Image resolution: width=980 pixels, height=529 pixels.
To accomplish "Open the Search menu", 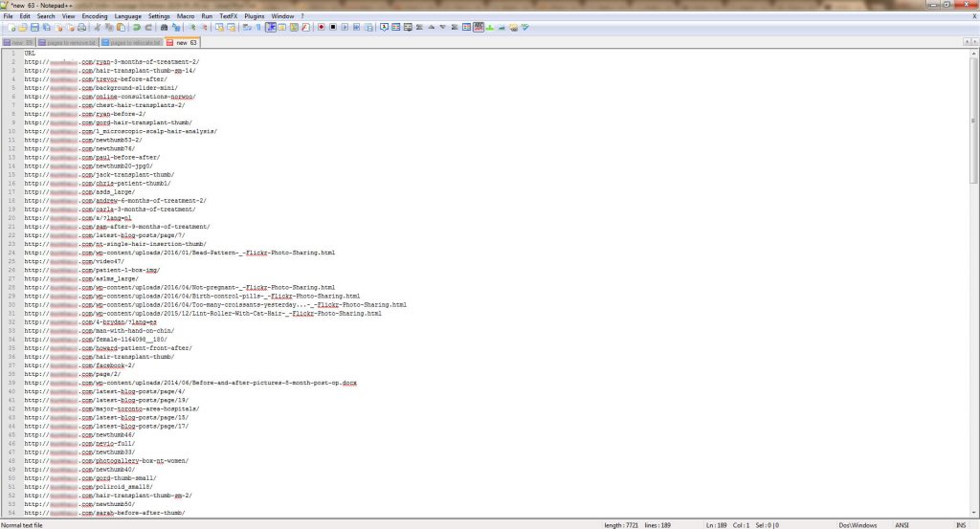I will (x=46, y=16).
